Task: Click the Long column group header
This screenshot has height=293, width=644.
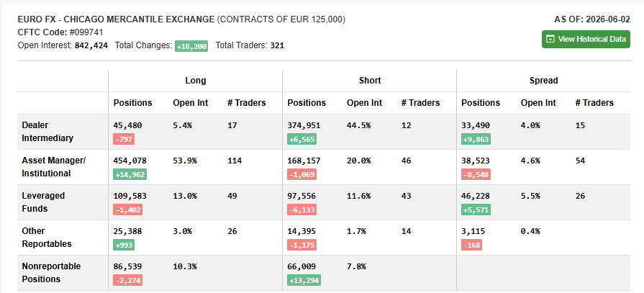Action: [196, 81]
